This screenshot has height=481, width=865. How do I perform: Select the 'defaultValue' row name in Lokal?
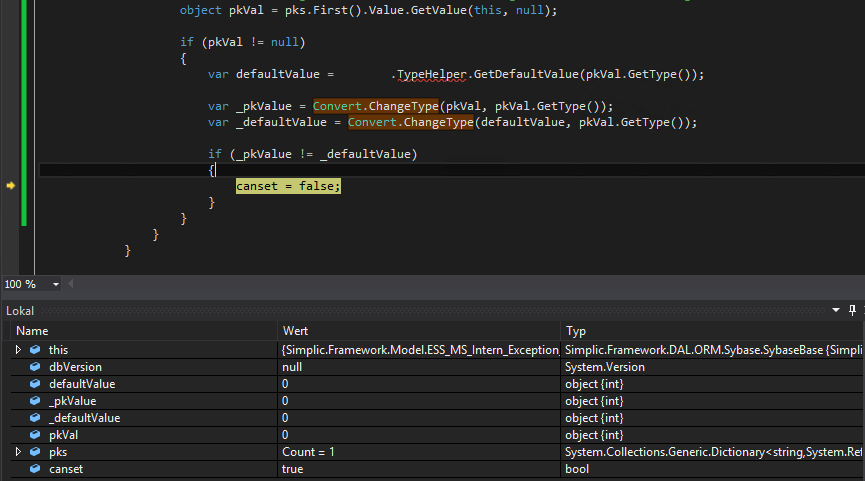click(82, 384)
